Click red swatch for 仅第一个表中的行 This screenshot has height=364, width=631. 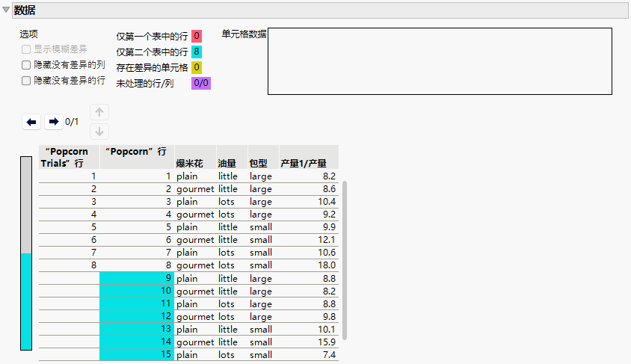pos(197,36)
